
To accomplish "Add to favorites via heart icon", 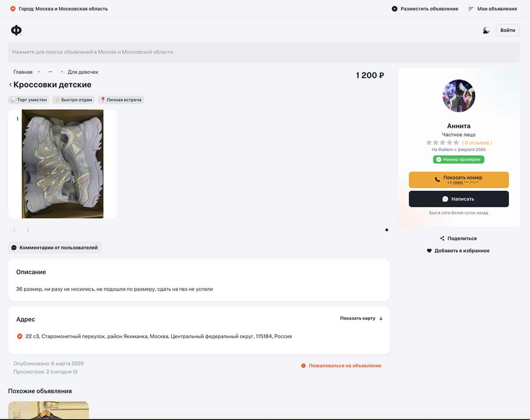I will coord(429,251).
